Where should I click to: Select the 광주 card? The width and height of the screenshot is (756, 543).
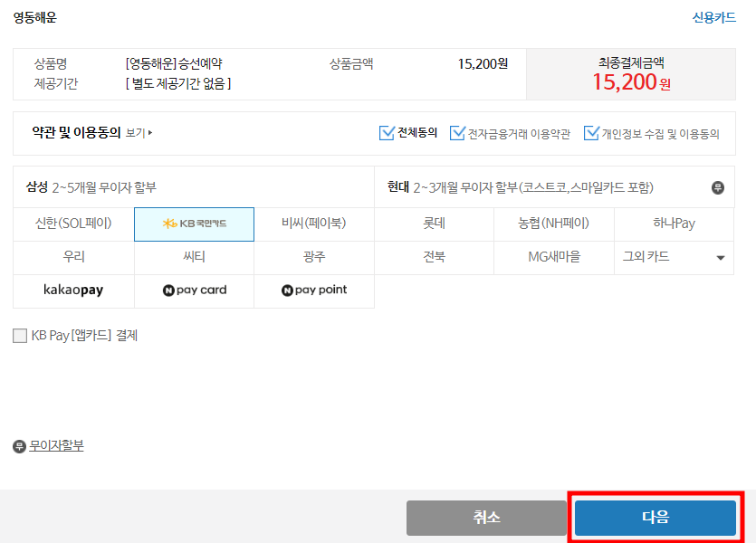[314, 257]
